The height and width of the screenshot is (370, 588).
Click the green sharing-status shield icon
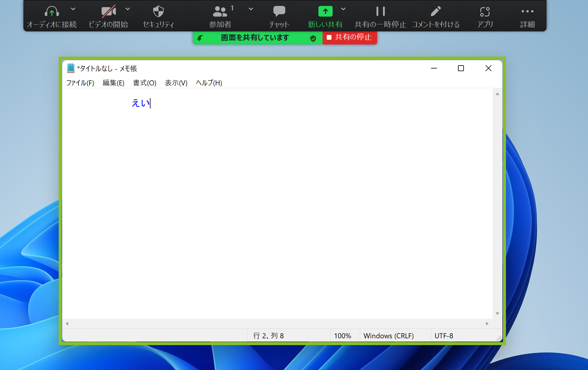click(x=313, y=38)
